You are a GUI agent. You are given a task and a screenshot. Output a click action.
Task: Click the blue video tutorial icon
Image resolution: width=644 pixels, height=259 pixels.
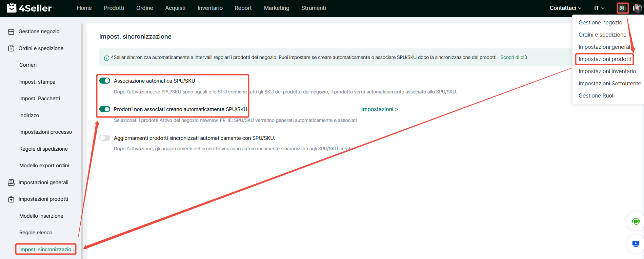[x=636, y=244]
